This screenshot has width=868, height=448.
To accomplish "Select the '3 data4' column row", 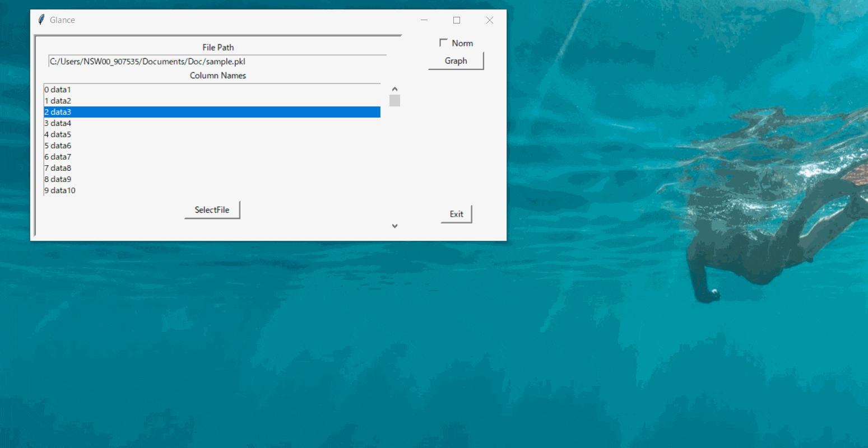I will coord(212,123).
